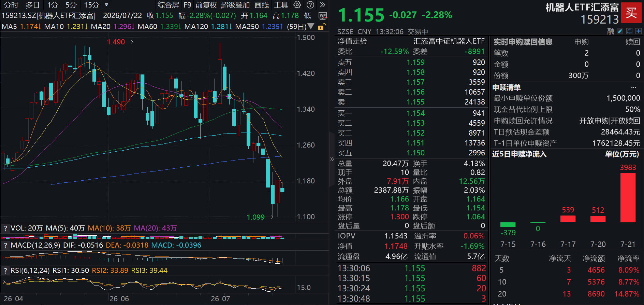Click VOL indicator help question mark
Screen dimensions: 644x305
(5, 228)
